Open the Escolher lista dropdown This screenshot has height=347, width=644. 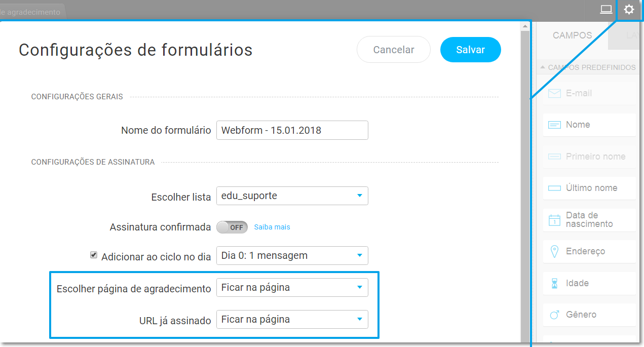tap(292, 196)
